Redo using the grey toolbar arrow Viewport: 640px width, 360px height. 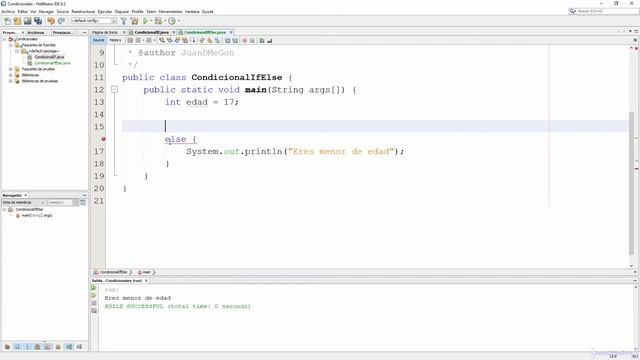pyautogui.click(x=62, y=21)
